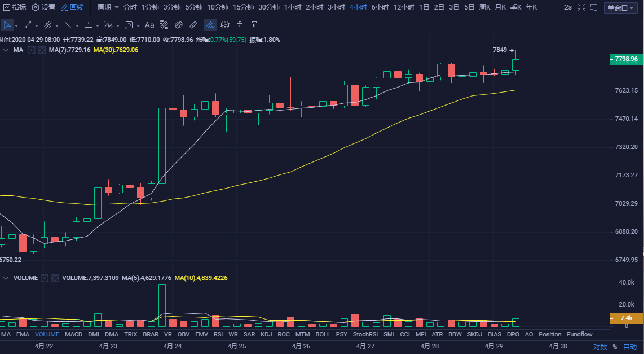The image size is (644, 354).
Task: Select the Elliott wave pattern tool
Action: pyautogui.click(x=108, y=25)
